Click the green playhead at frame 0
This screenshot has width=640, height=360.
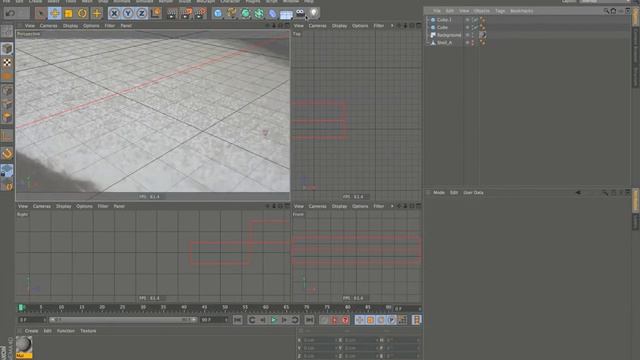point(21,307)
